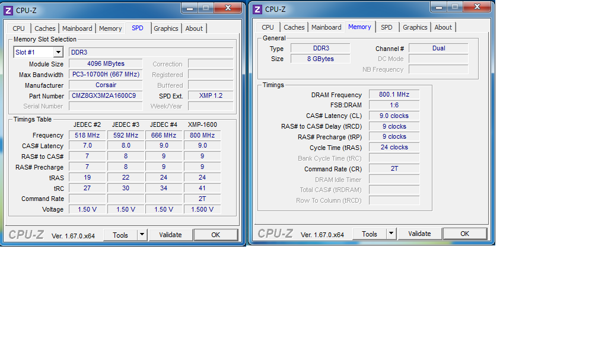Screen dimensions: 592x364
Task: Select SPD tab in left window
Action: (x=138, y=28)
